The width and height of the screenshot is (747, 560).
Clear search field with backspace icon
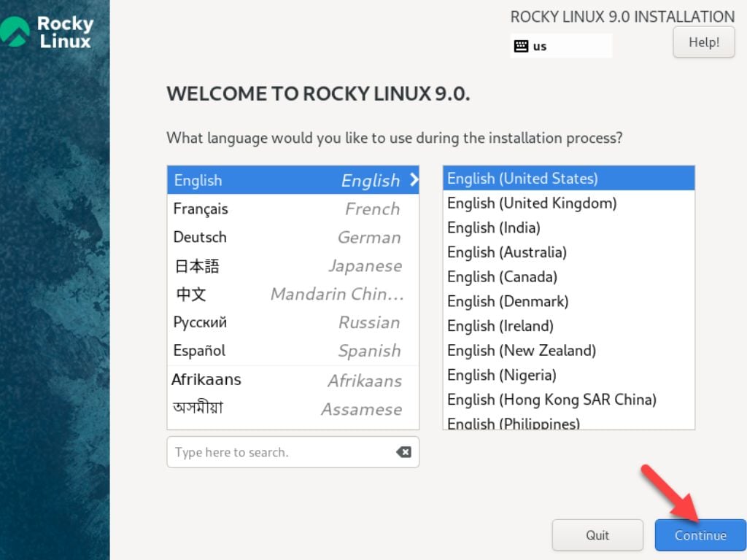pyautogui.click(x=403, y=452)
